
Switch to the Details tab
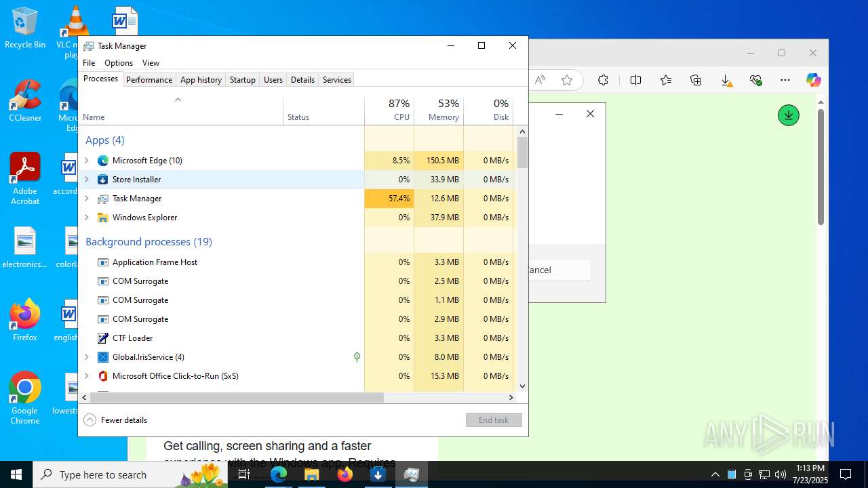(302, 80)
